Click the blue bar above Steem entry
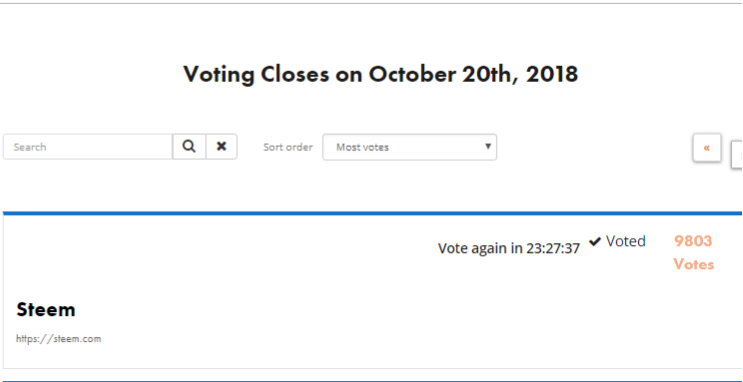Screen dimensions: 743x382 tap(372, 213)
